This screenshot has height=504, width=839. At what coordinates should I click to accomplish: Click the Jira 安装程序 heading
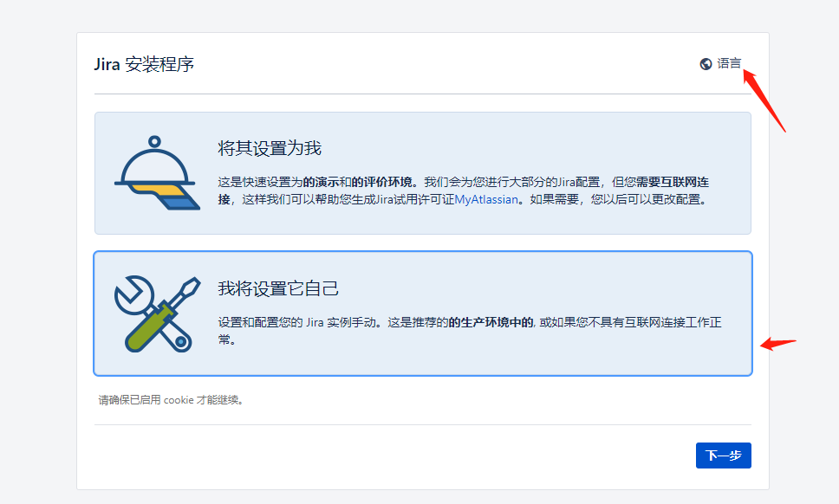point(144,64)
